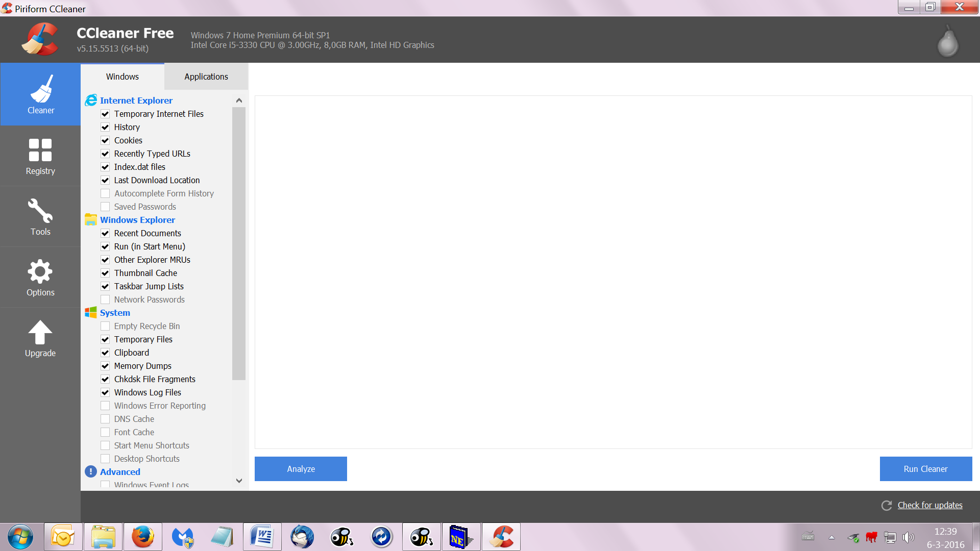Click the CCleaner logo in header
Image resolution: width=980 pixels, height=551 pixels.
coord(40,39)
